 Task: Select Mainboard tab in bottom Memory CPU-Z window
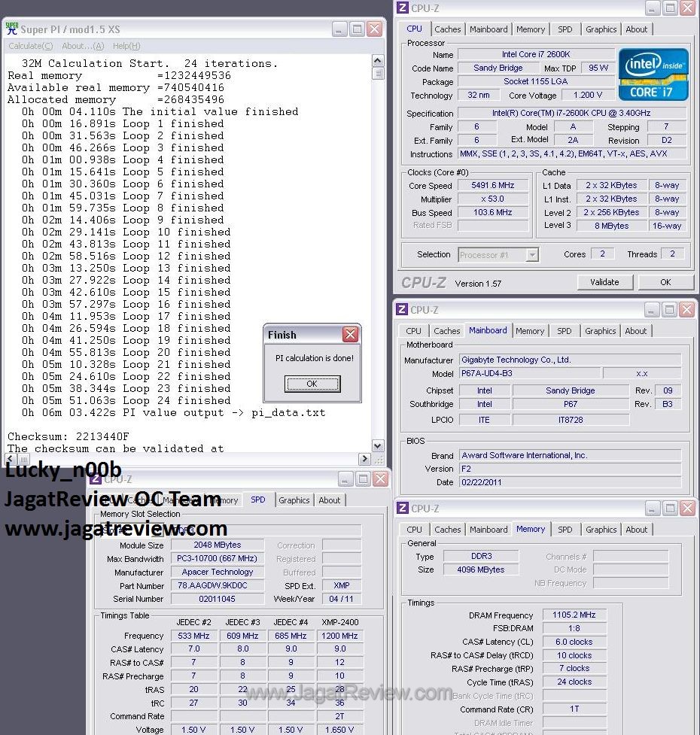pyautogui.click(x=488, y=529)
